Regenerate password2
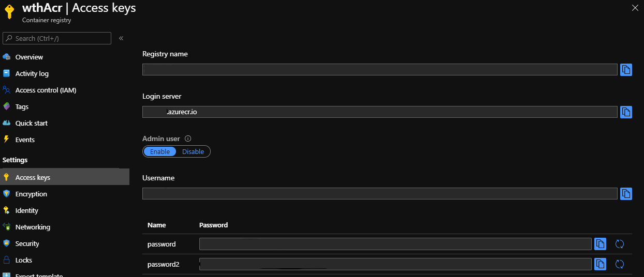The width and height of the screenshot is (644, 277). point(619,264)
